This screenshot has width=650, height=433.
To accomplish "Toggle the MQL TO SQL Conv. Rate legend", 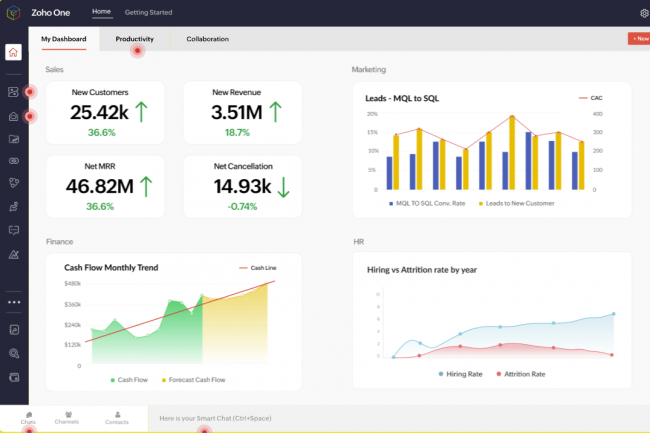I will (x=431, y=203).
